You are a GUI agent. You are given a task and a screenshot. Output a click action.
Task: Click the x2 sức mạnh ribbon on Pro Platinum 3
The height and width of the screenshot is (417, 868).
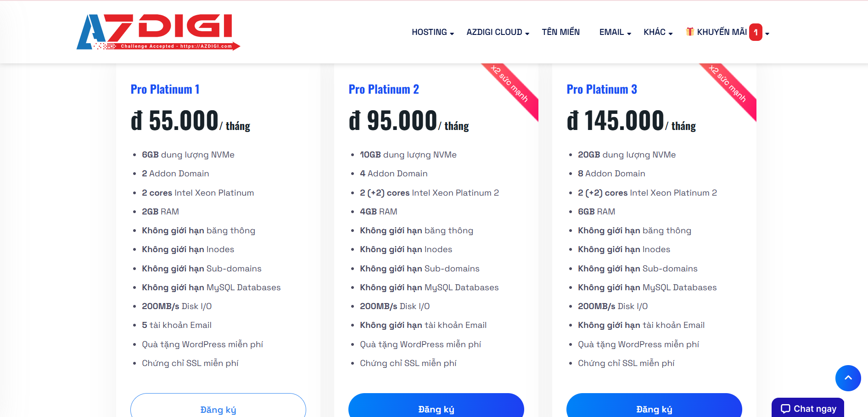pyautogui.click(x=728, y=84)
